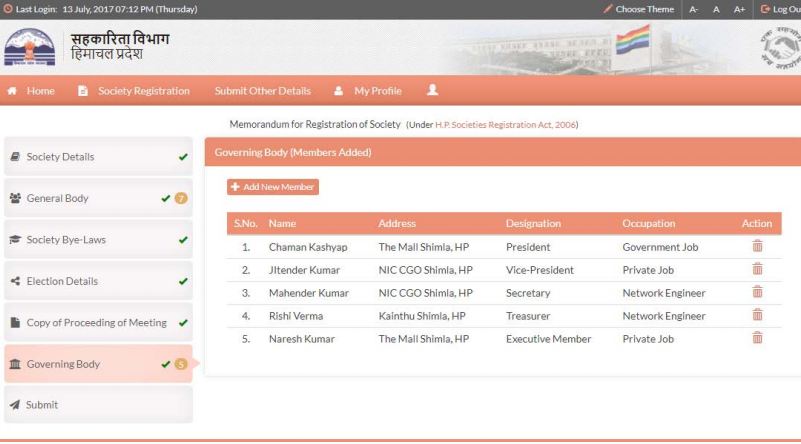Image resolution: width=801 pixels, height=444 pixels.
Task: Click the Copy of Proceeding file icon
Action: coord(15,322)
